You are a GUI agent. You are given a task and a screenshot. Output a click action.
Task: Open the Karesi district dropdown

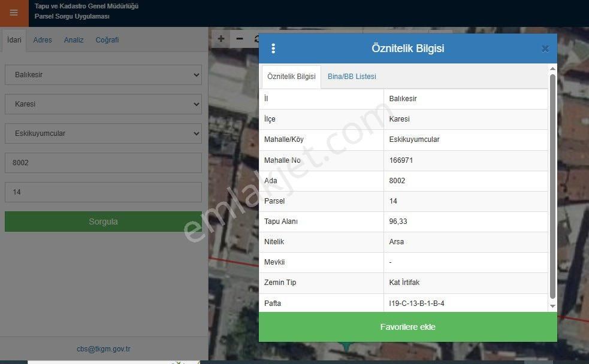(102, 104)
